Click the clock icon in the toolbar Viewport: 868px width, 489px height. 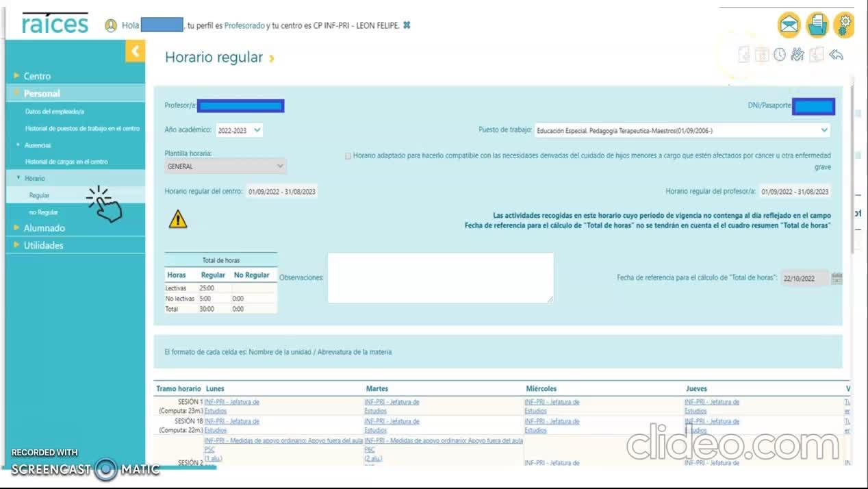pos(780,55)
